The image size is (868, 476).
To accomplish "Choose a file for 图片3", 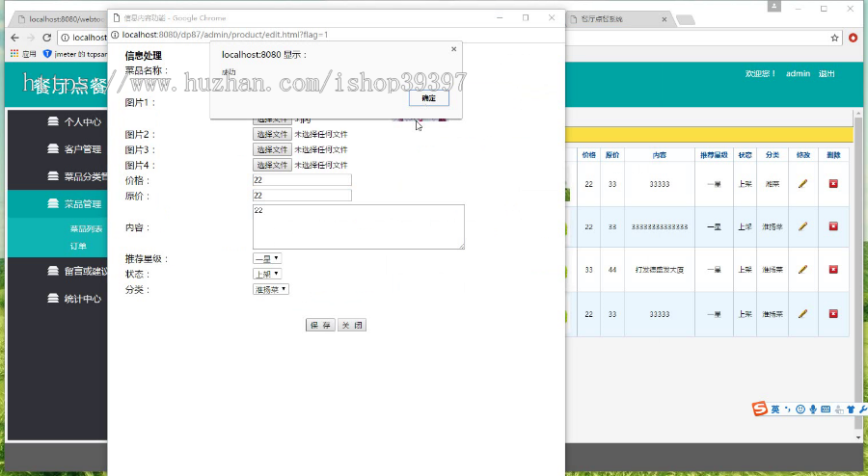I will click(x=272, y=149).
